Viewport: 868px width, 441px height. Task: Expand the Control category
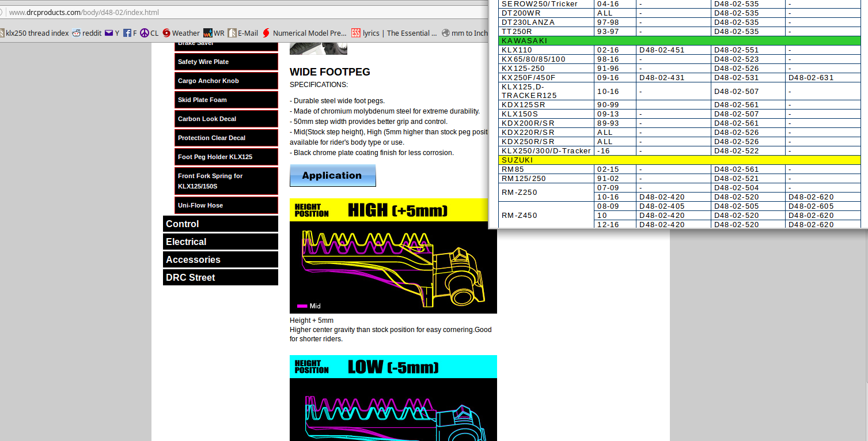pos(221,224)
